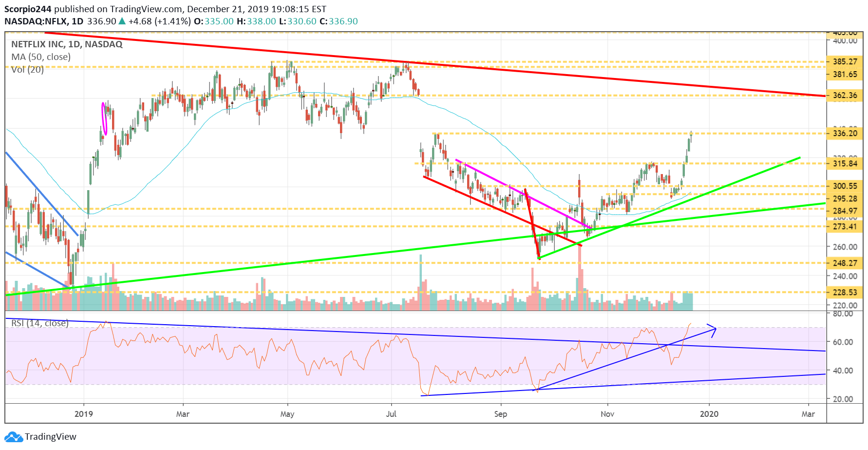Select the 381.65 price label
The image size is (868, 450).
coord(845,74)
